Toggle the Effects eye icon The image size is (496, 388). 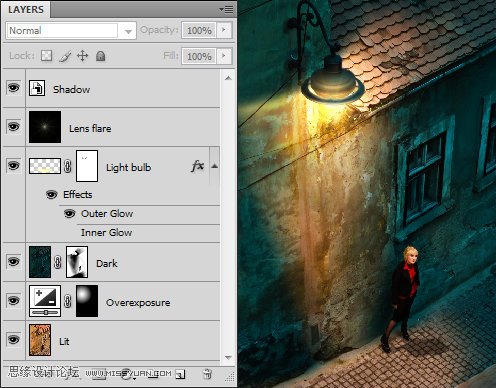[x=52, y=194]
